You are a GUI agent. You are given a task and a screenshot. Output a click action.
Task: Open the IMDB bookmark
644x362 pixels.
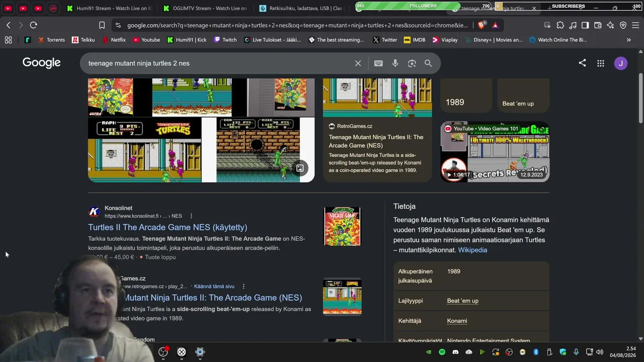[x=415, y=40]
